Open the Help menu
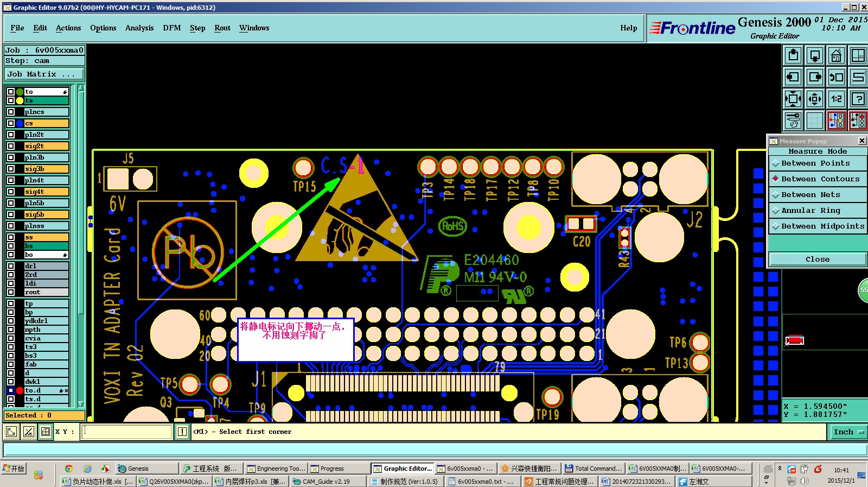868x487 pixels. [x=629, y=28]
